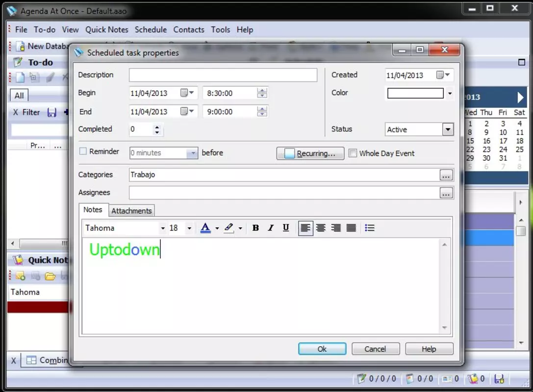Open quick notes folder icon
This screenshot has height=392, width=533.
(x=50, y=276)
